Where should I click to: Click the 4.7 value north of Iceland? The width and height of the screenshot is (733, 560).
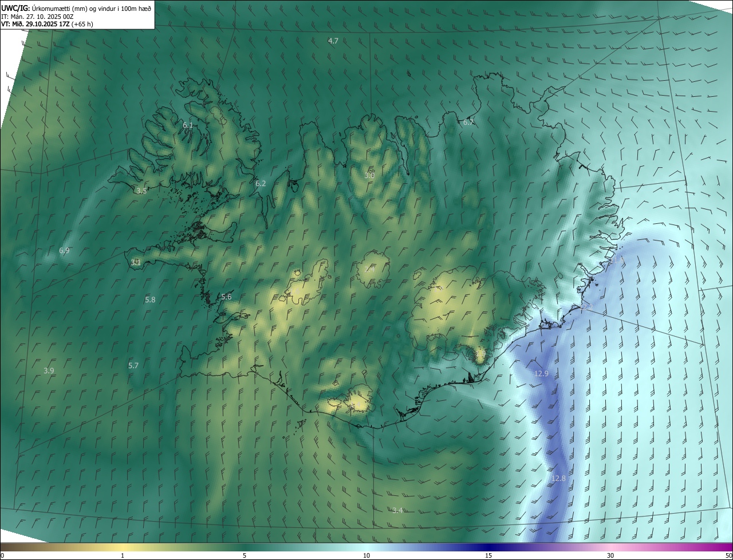(x=333, y=41)
